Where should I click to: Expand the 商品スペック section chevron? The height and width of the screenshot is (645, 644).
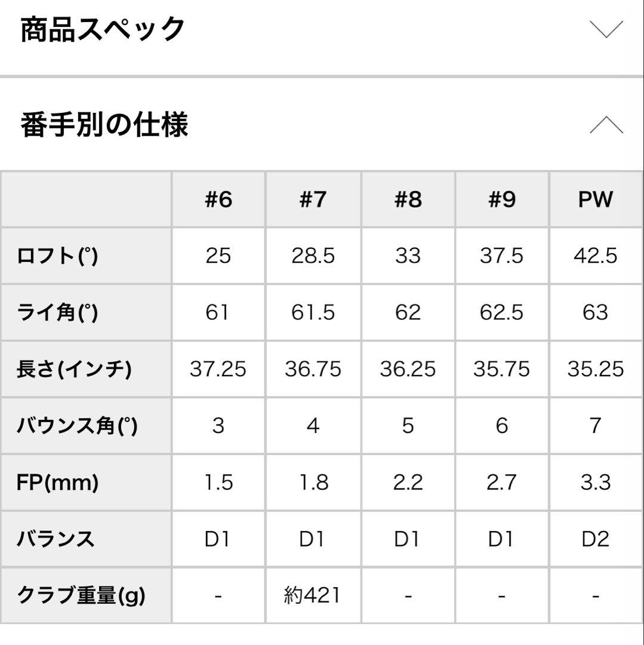pyautogui.click(x=606, y=29)
